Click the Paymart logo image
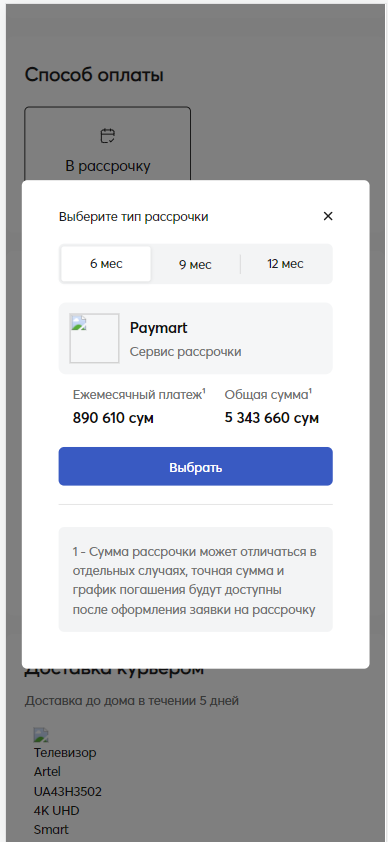 pos(94,338)
